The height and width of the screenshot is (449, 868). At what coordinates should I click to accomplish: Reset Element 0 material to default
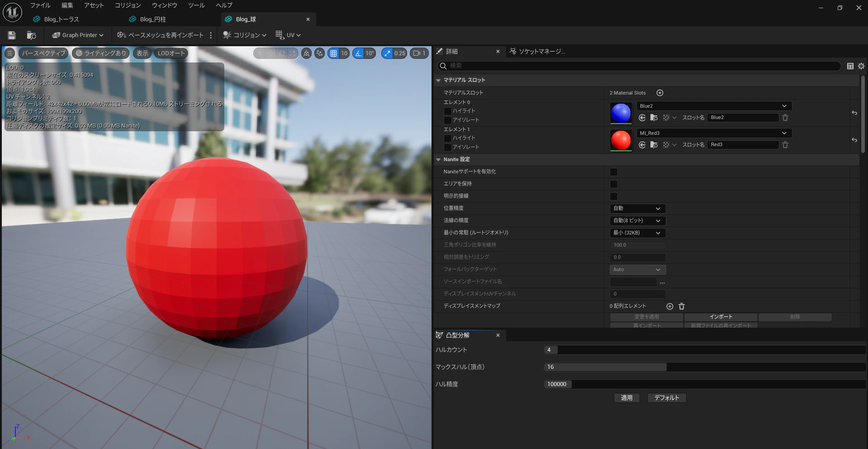[x=854, y=113]
